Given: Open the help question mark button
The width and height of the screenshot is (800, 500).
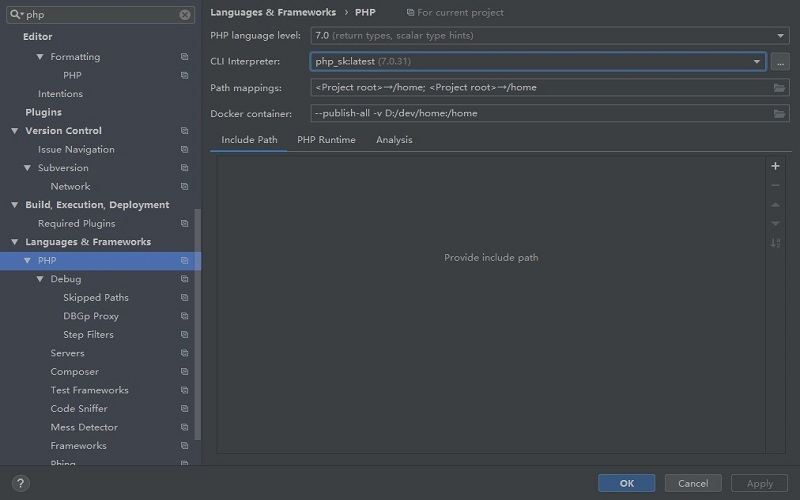Looking at the screenshot, I should [19, 483].
